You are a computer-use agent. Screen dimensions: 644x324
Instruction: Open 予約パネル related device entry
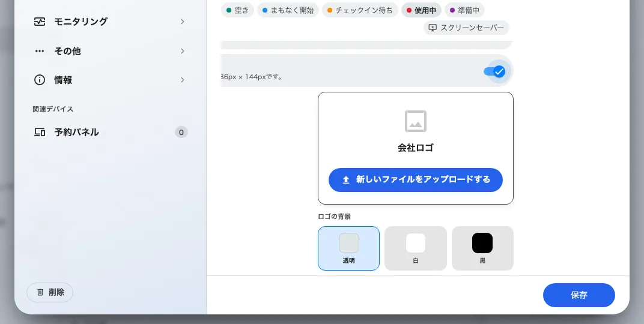110,132
